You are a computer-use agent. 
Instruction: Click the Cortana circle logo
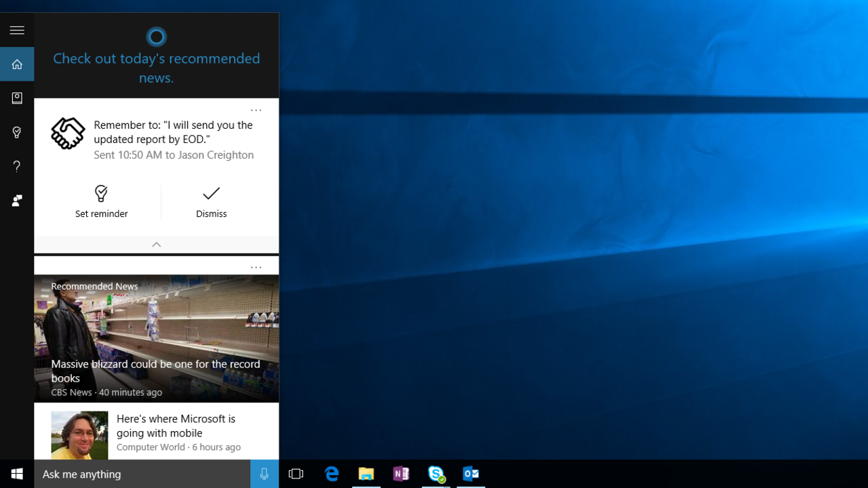pos(156,37)
